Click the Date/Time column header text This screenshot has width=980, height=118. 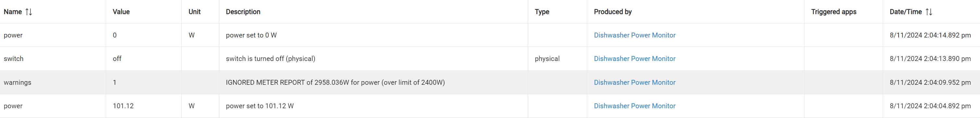[905, 12]
